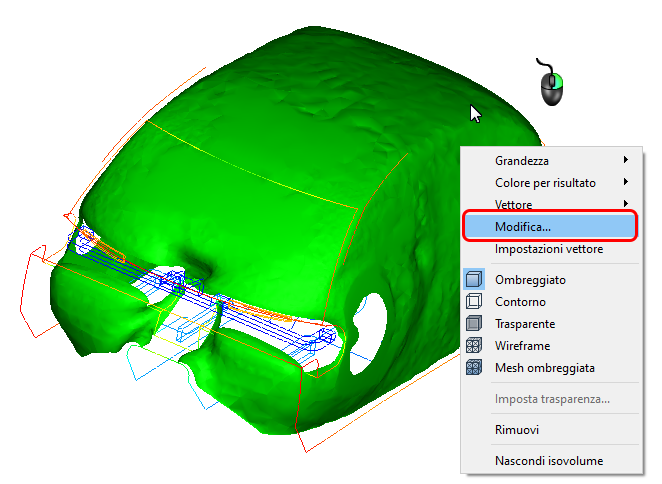The image size is (662, 484).
Task: Switch display to Trasparente
Action: coord(551,324)
